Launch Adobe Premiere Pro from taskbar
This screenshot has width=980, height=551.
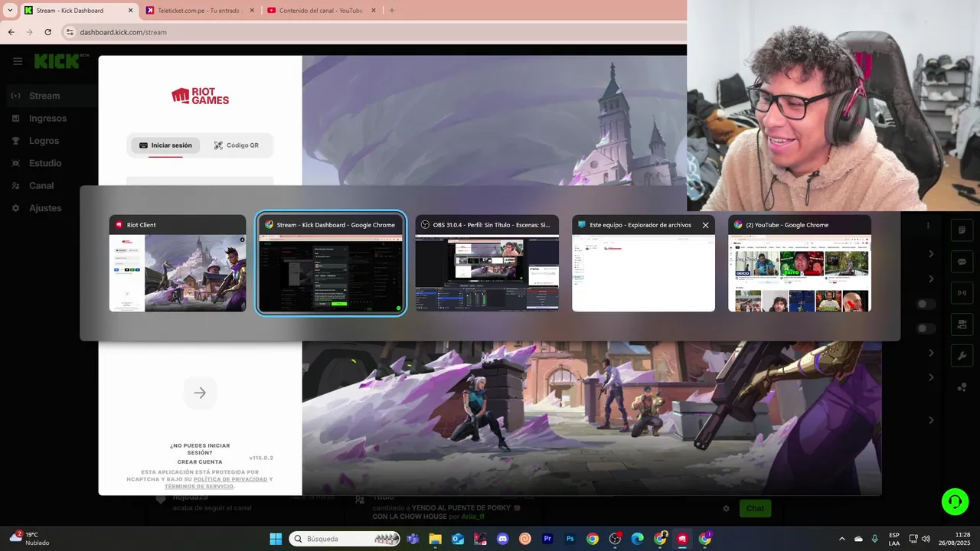tap(547, 539)
